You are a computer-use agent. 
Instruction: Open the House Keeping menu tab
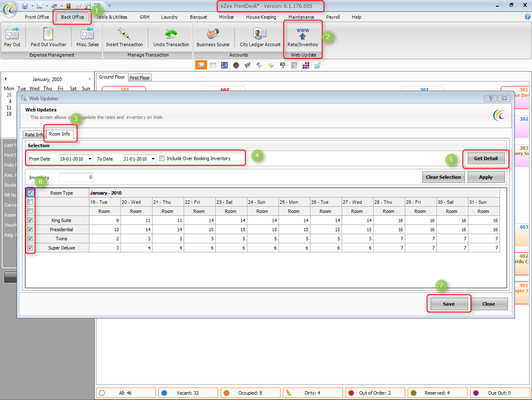click(261, 17)
